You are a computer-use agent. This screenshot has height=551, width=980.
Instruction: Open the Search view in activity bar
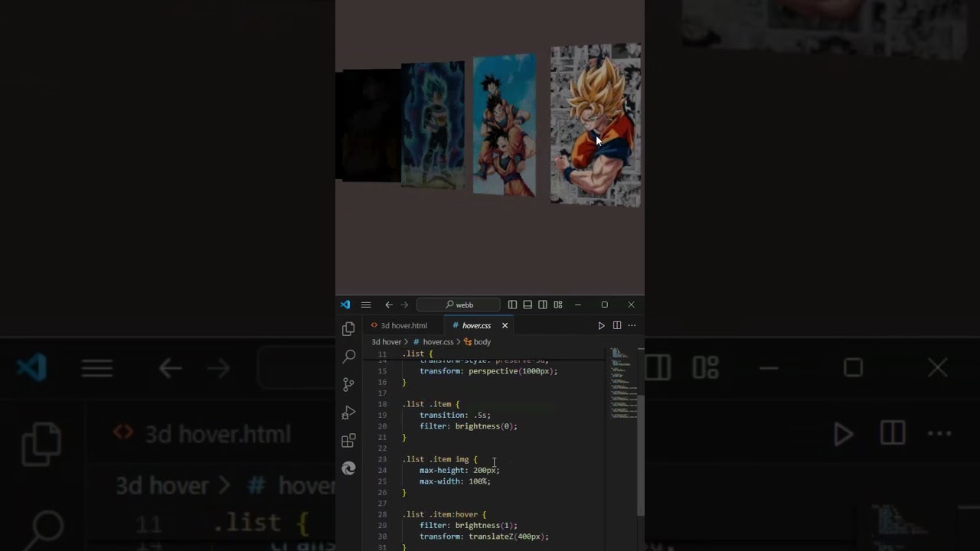[348, 357]
